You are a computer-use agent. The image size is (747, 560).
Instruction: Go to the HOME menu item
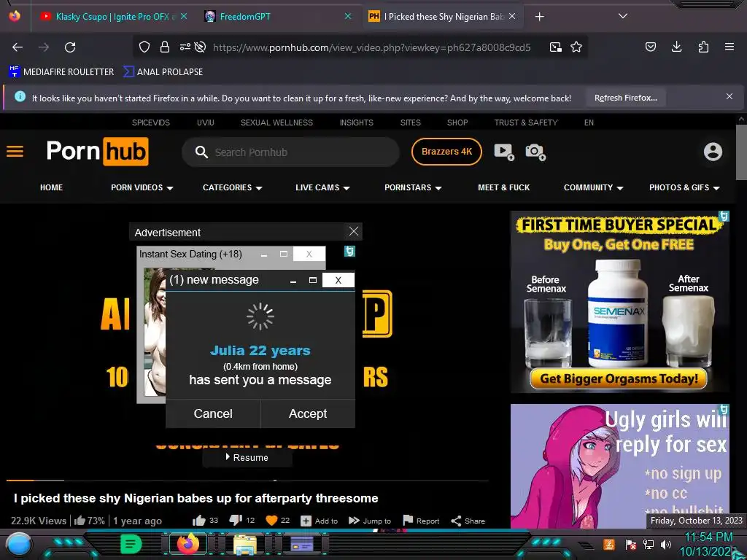click(52, 187)
